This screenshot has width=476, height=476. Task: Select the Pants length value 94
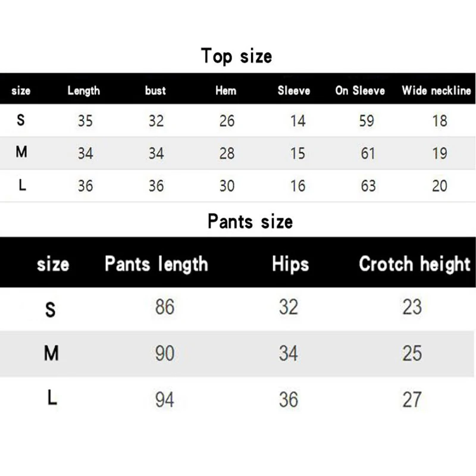tap(165, 399)
